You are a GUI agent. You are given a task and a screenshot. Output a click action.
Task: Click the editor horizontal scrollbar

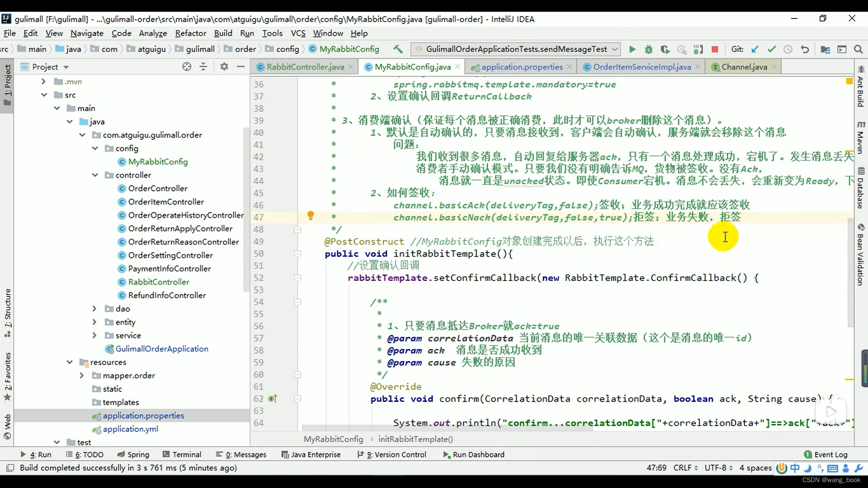pyautogui.click(x=447, y=427)
